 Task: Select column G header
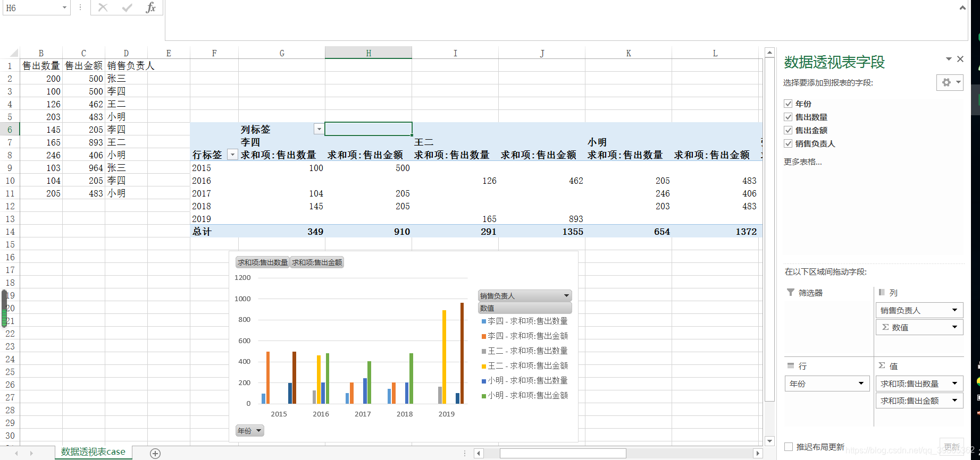click(x=282, y=53)
